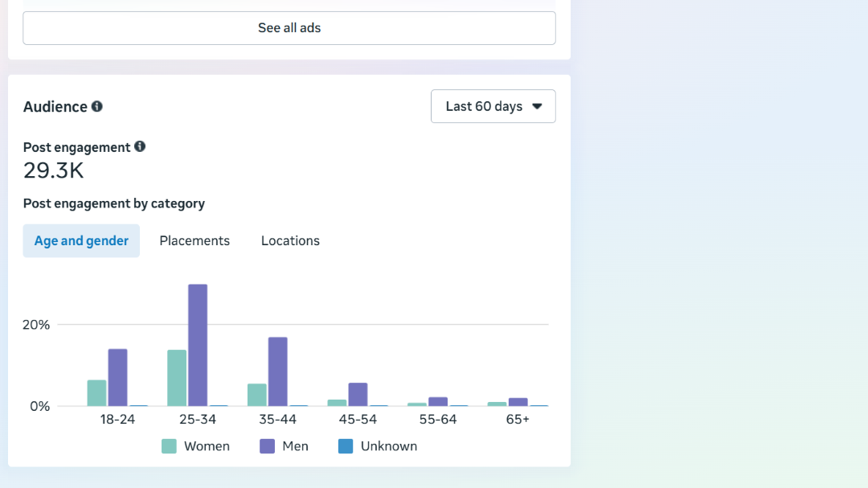This screenshot has height=488, width=868.
Task: Click the Men bar for 18-24
Action: (x=118, y=378)
